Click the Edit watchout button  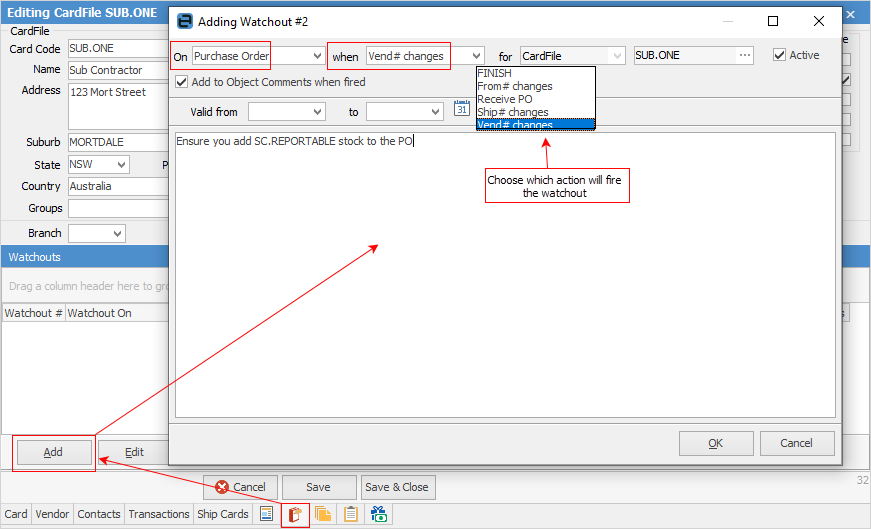pos(134,452)
